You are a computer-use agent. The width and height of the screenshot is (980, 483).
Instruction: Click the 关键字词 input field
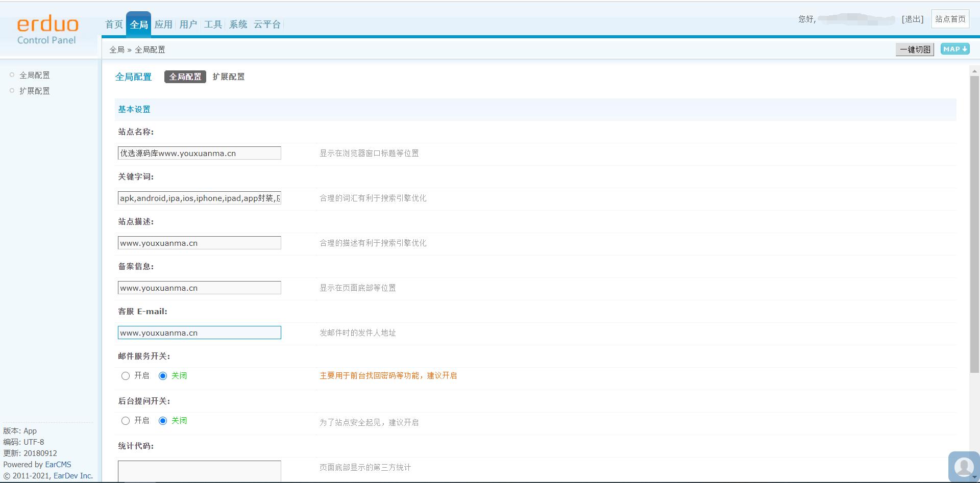tap(199, 198)
